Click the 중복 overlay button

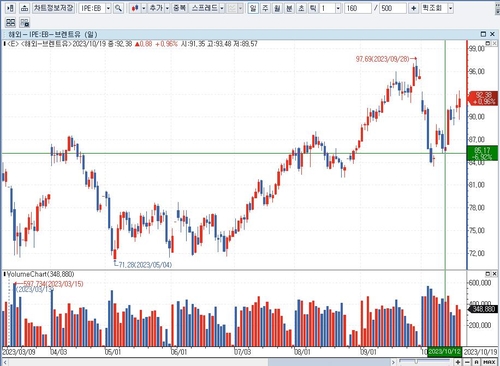(x=180, y=8)
